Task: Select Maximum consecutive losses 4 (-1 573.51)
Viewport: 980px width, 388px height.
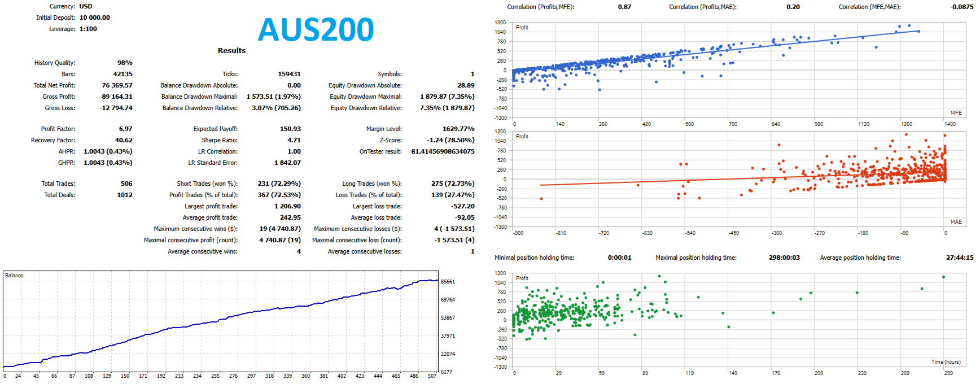Action: click(x=454, y=229)
